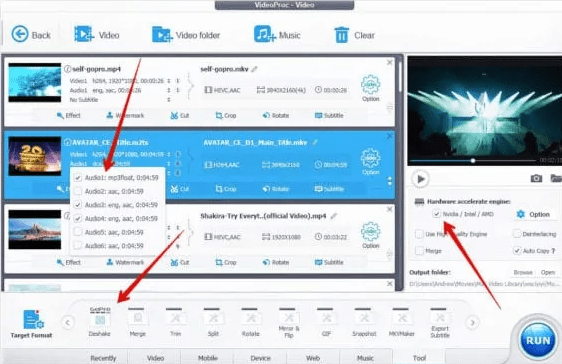Toggle Audio3: eng, aac track
562x364 pixels.
coord(78,205)
